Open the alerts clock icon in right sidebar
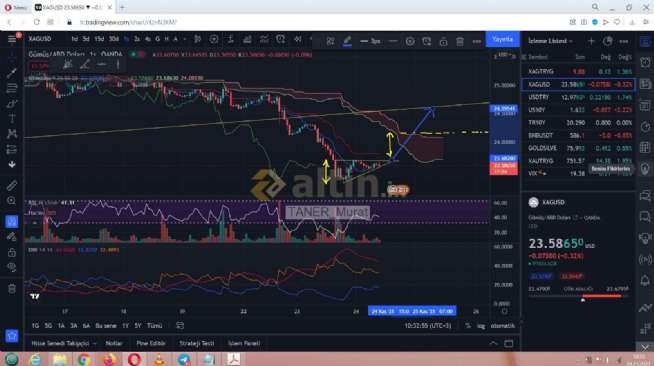 tap(645, 63)
